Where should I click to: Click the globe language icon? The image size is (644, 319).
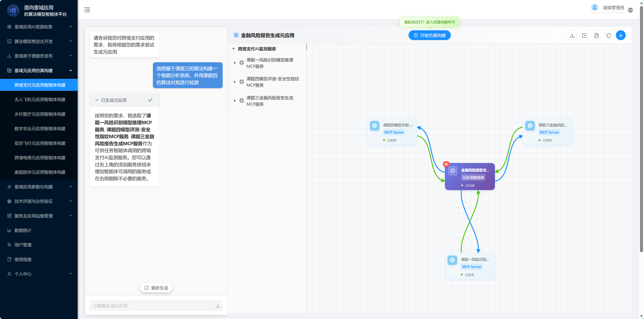tap(631, 10)
